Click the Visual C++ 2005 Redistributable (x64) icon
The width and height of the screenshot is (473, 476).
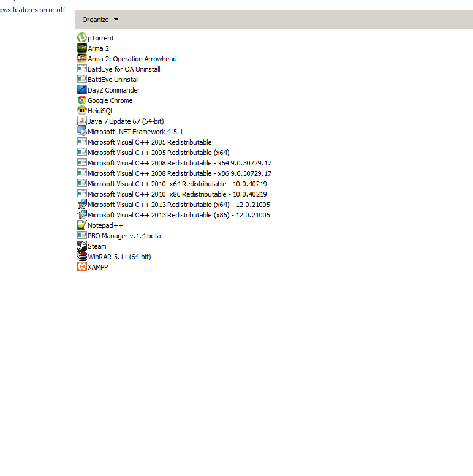click(82, 152)
